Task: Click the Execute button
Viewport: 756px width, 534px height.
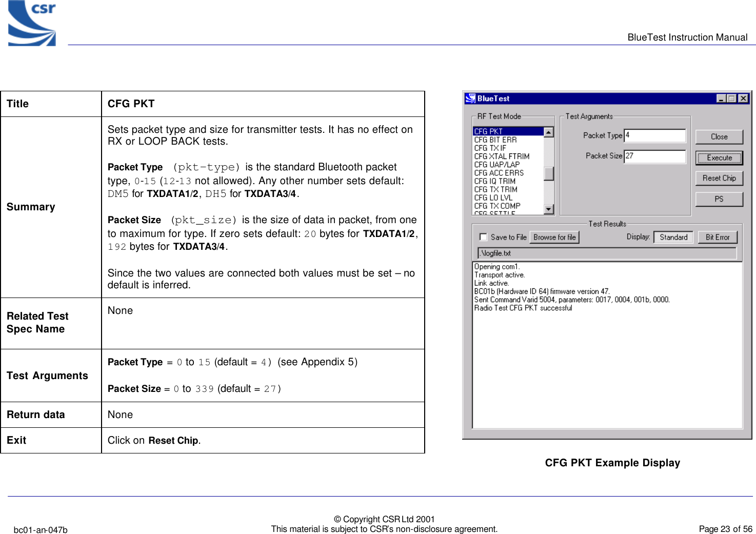Action: pos(719,158)
